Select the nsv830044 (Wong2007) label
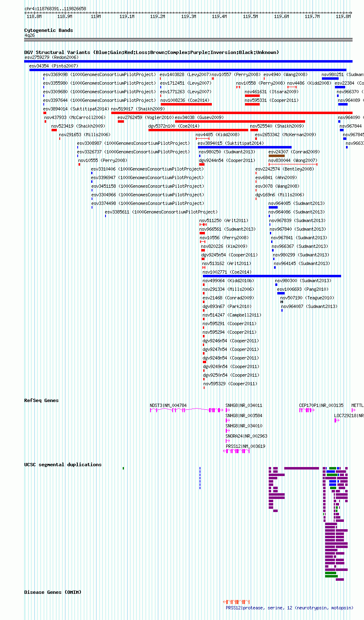The image size is (364, 620). (x=293, y=160)
